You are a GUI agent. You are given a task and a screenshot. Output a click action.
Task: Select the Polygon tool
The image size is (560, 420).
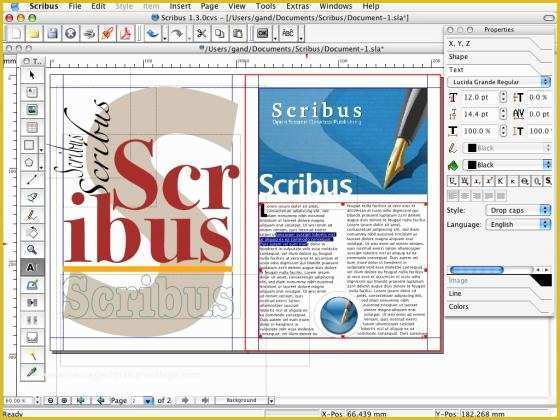pyautogui.click(x=29, y=162)
